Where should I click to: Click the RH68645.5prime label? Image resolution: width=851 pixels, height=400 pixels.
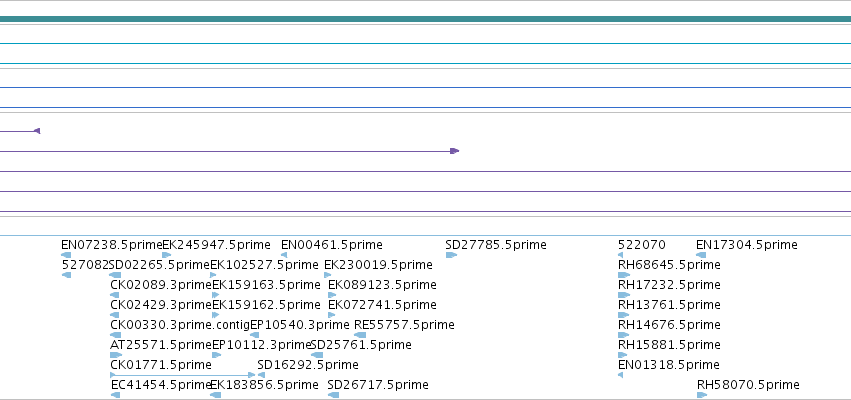coord(669,265)
